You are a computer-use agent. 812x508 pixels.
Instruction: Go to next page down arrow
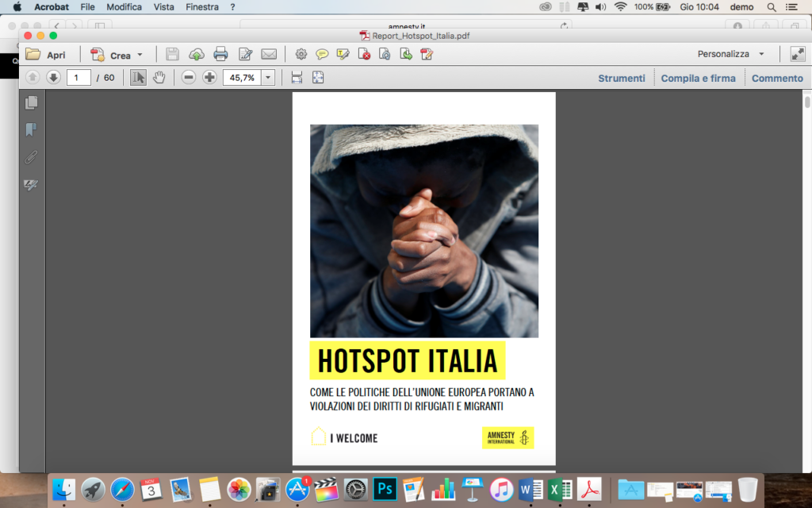pyautogui.click(x=53, y=77)
